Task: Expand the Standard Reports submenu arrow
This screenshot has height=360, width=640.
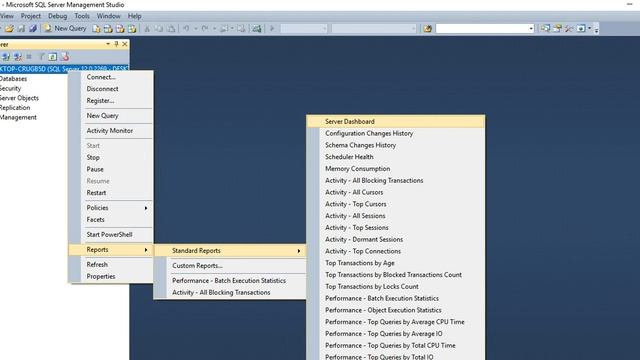Action: click(x=299, y=251)
